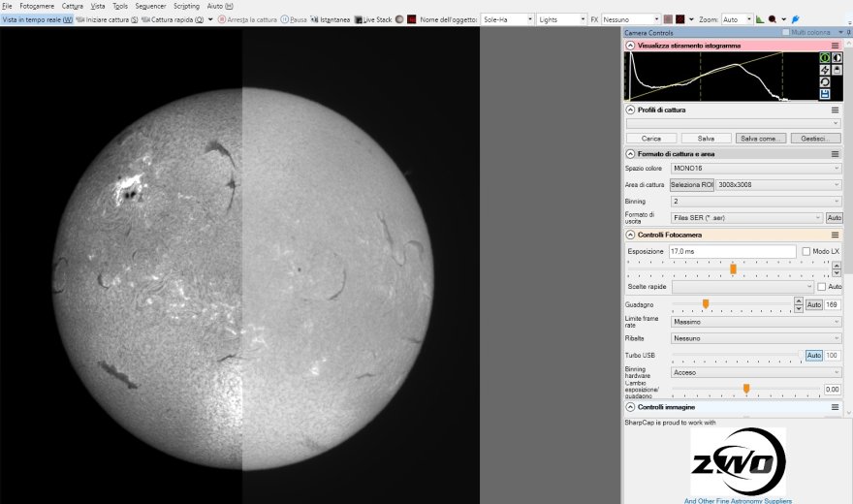
Task: Open the Spazio colore MONO16 dropdown
Action: point(756,168)
